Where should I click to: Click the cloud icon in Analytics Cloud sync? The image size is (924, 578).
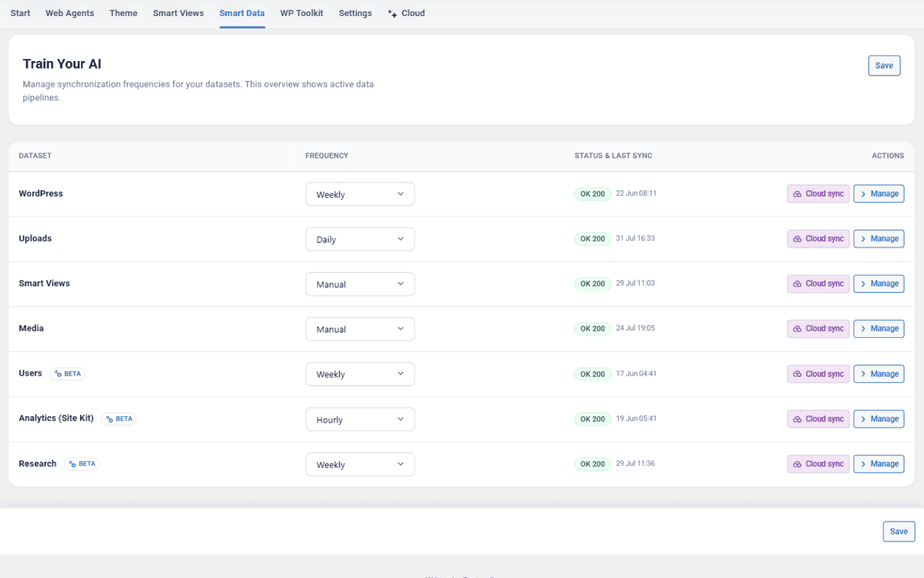797,419
